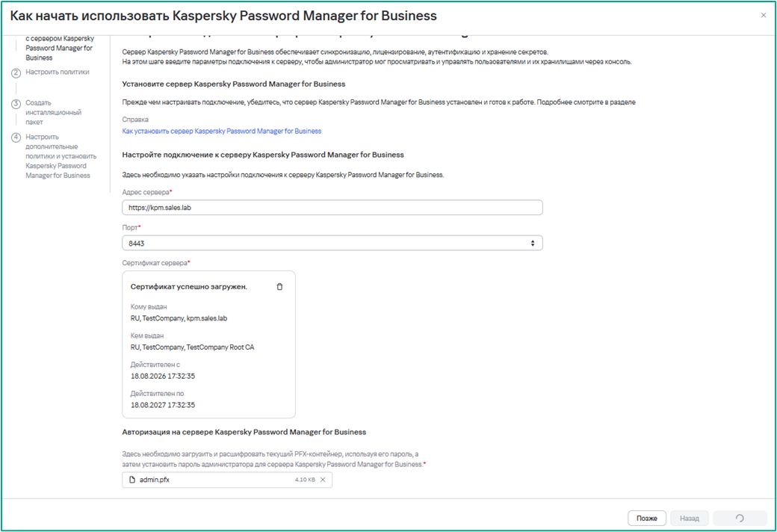
Task: Click the loading spinner button
Action: 740,518
